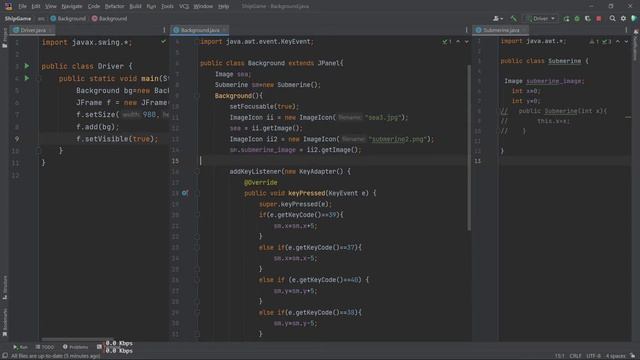The image size is (640, 360).
Task: Open the Code menu
Action: [x=94, y=7]
